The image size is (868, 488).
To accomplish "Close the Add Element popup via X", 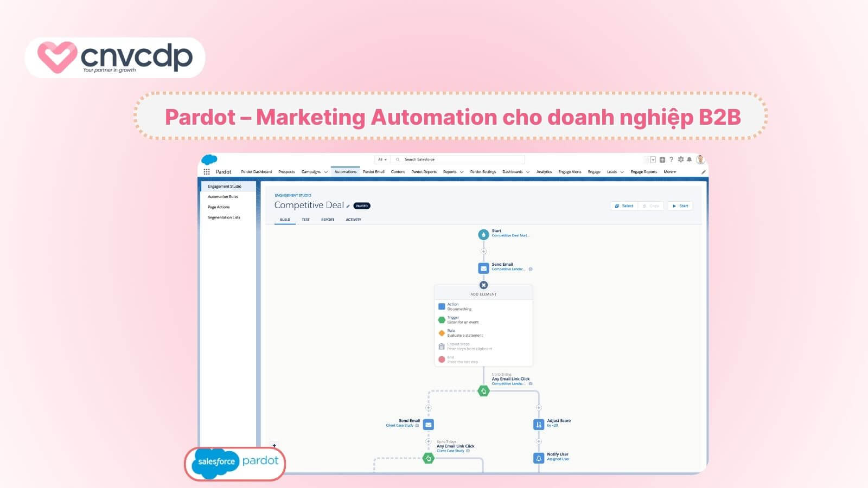I will pos(483,285).
